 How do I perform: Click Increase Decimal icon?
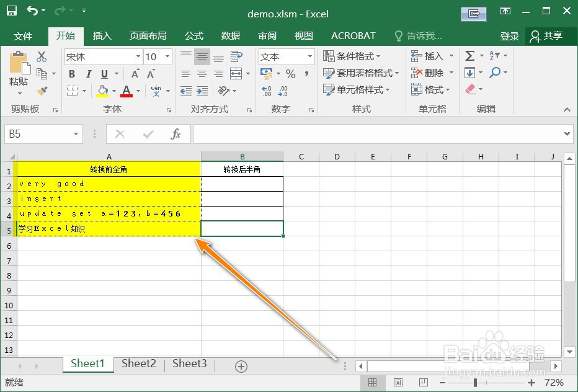click(267, 91)
